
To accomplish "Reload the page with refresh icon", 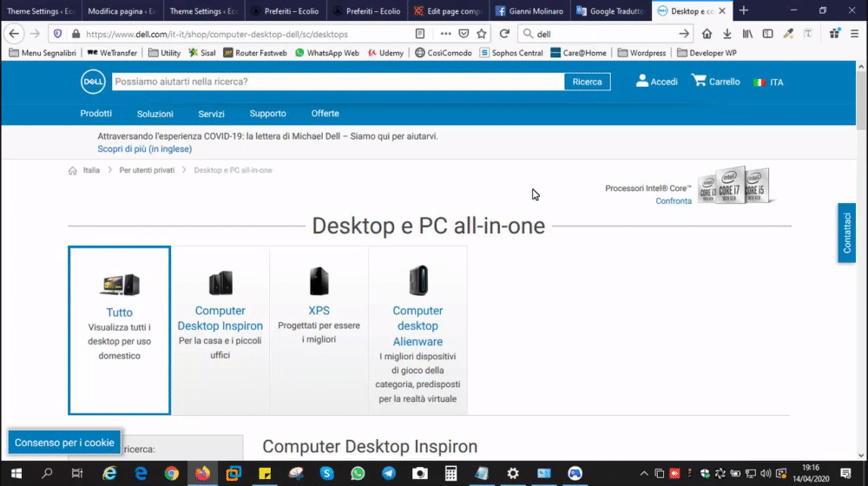I will (504, 34).
